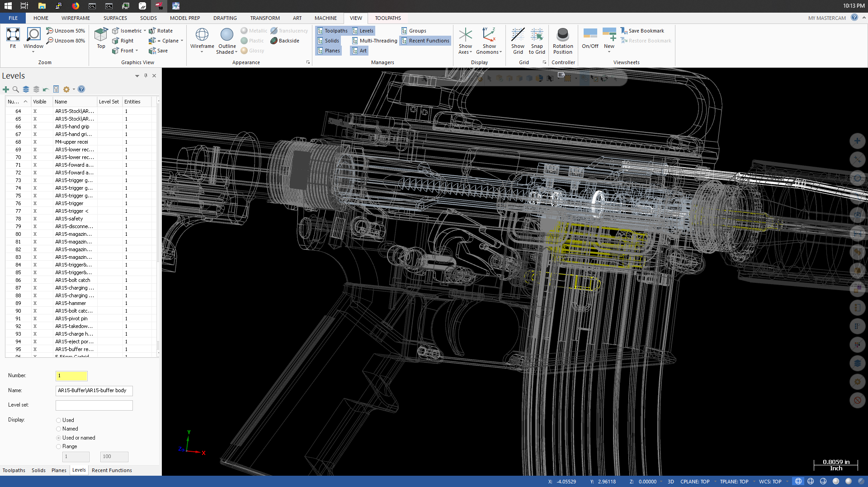Image resolution: width=868 pixels, height=487 pixels.
Task: Open the Mastercam help icon in title ribbon
Action: tap(854, 18)
